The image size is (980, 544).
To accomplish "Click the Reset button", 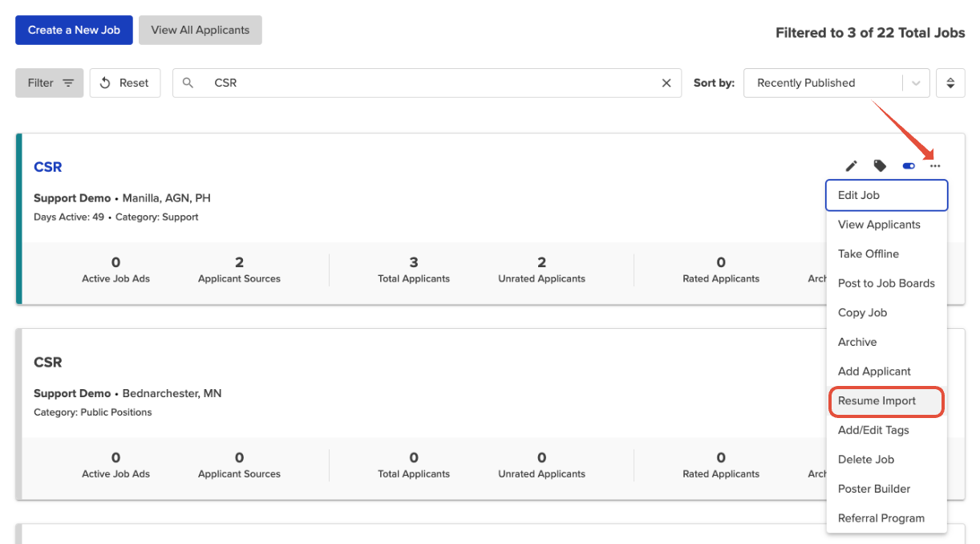I will coord(125,83).
